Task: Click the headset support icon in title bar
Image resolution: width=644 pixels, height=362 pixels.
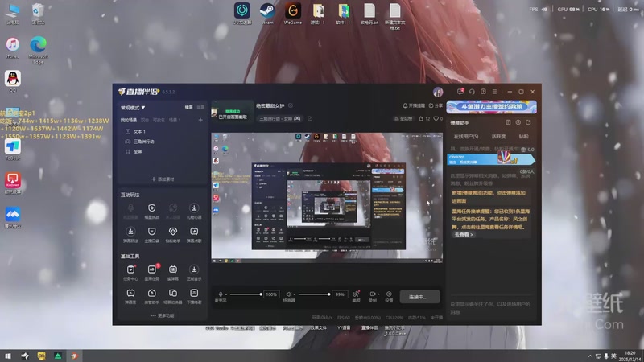Action: coord(472,92)
